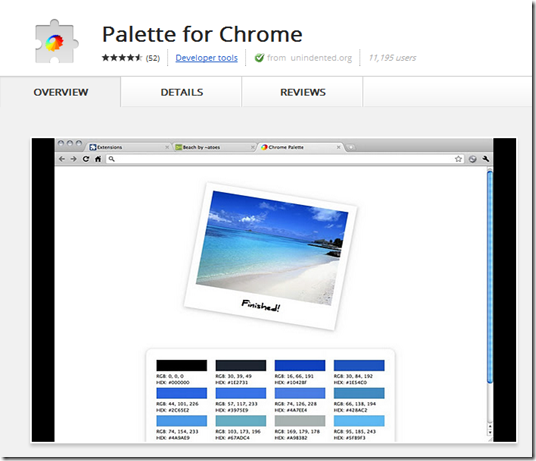Image resolution: width=536 pixels, height=461 pixels.
Task: Click the RGB: 169, 179, 178 label
Action: click(x=297, y=431)
